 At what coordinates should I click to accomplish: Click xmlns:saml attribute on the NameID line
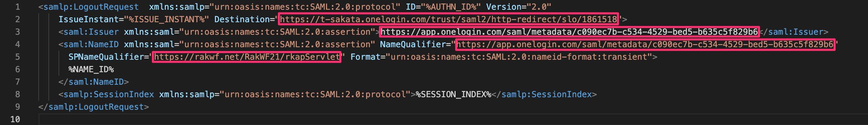click(x=149, y=44)
